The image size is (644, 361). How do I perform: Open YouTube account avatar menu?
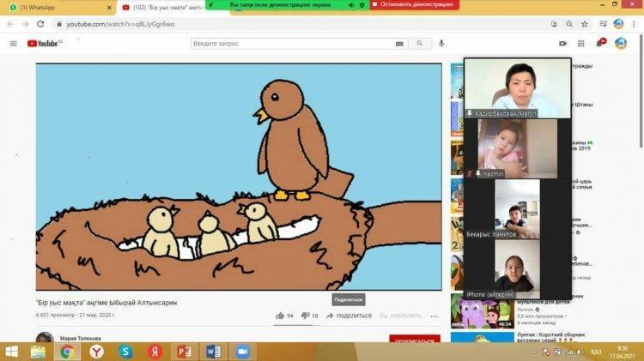pyautogui.click(x=621, y=43)
